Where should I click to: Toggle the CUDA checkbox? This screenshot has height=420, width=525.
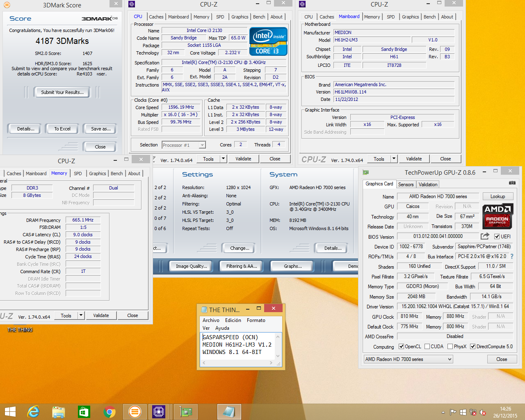tap(427, 347)
